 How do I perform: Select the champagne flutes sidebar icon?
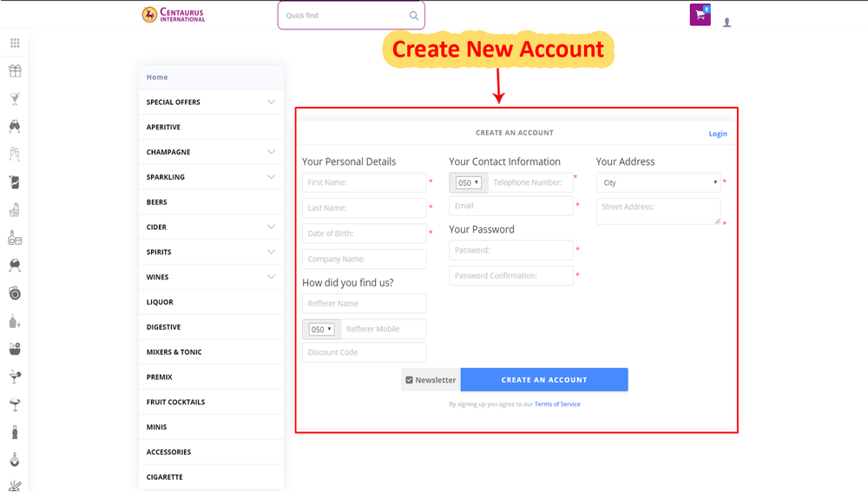pos(15,154)
